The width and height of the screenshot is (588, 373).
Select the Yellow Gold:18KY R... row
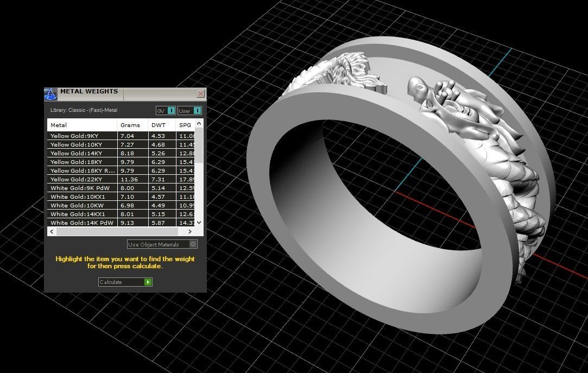(x=121, y=170)
